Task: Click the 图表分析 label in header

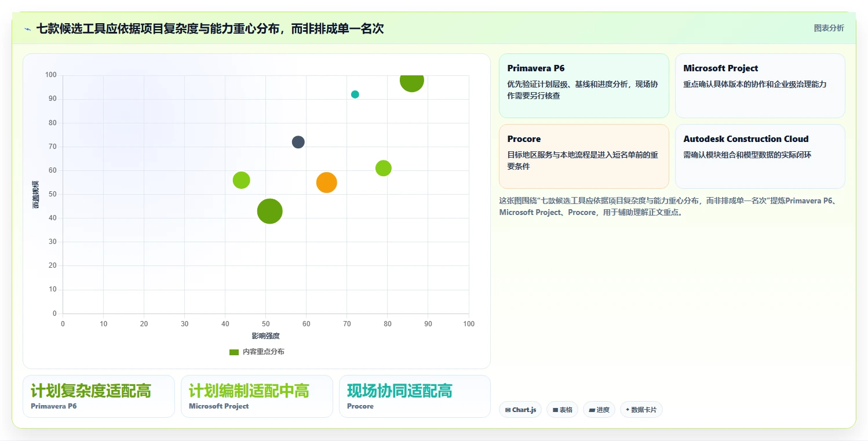Action: pos(829,28)
